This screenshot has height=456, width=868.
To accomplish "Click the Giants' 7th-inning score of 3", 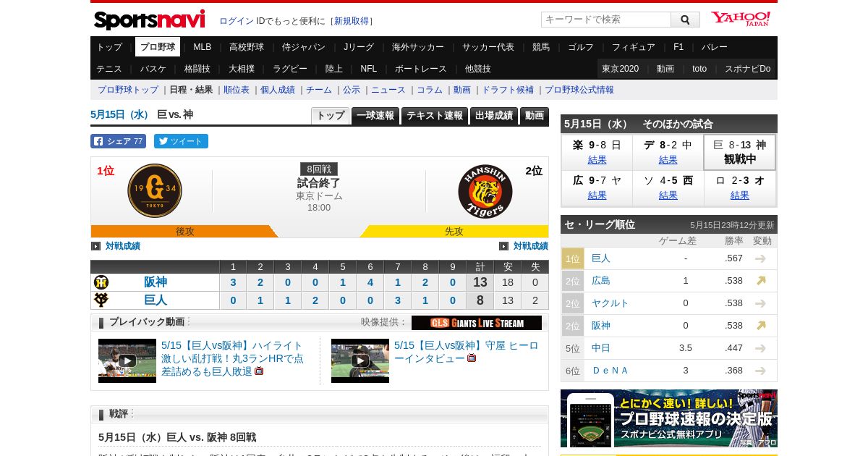I will coord(398,300).
